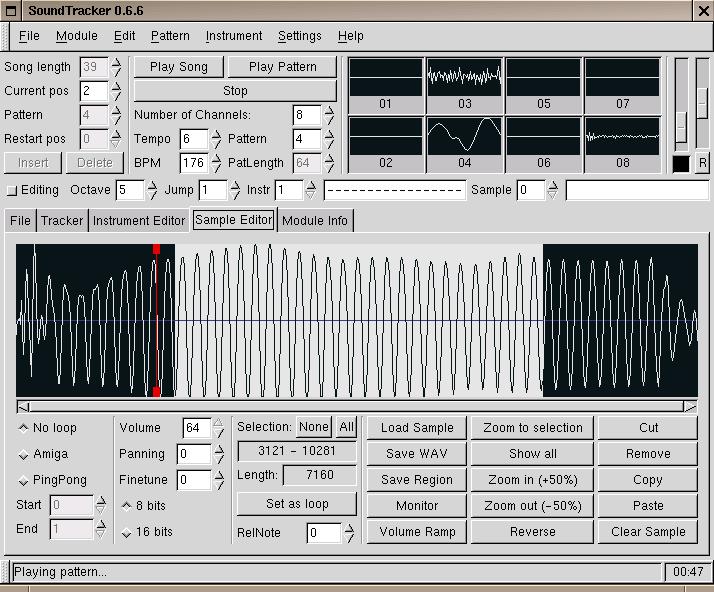Open the File menu
Viewport: 714px width, 592px height.
tap(29, 36)
